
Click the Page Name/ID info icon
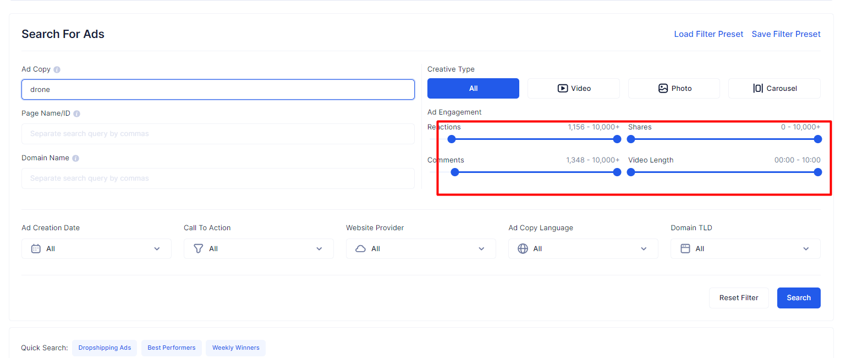(x=77, y=114)
